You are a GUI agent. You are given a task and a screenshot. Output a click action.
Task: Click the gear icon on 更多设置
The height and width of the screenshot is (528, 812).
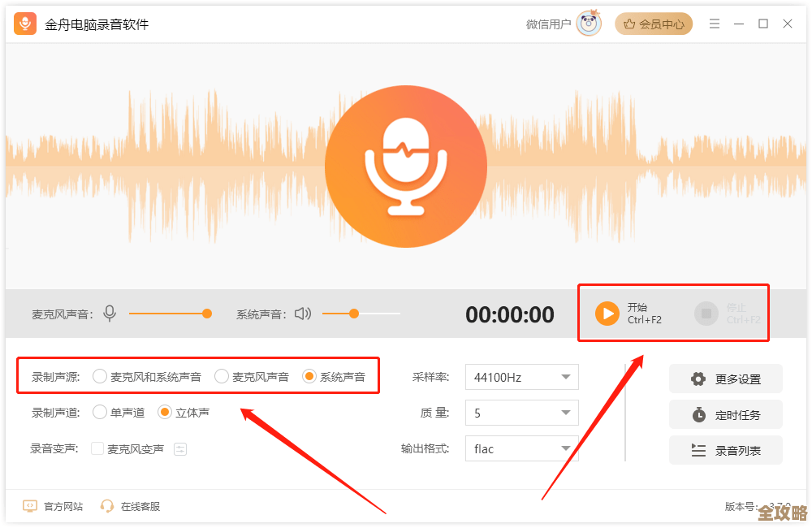tap(697, 379)
